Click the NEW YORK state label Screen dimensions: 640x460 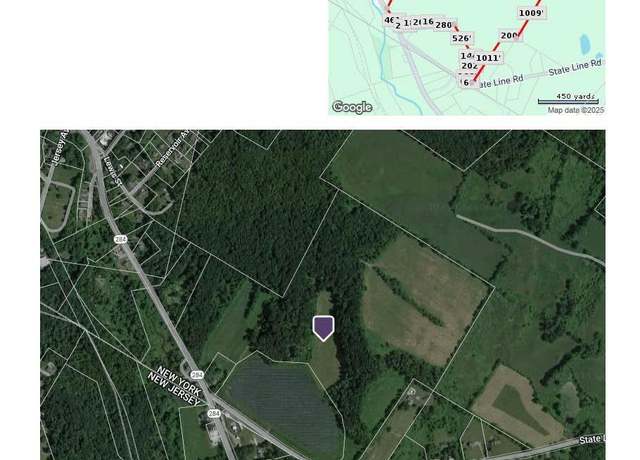pos(179,381)
